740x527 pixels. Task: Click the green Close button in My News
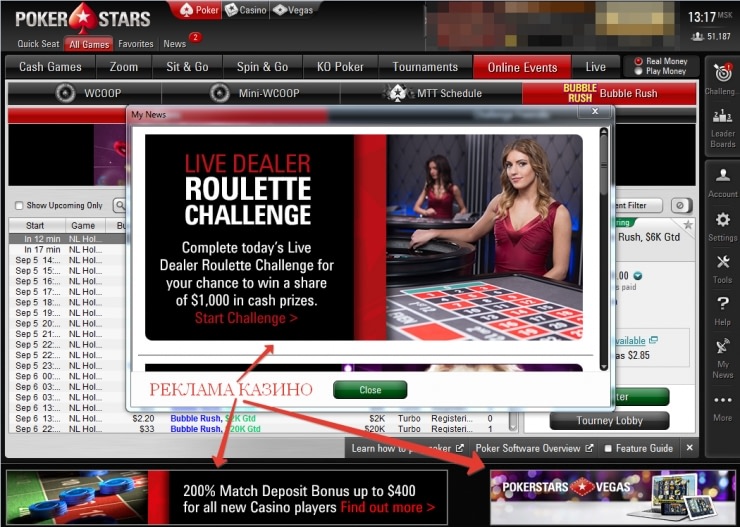[x=370, y=390]
